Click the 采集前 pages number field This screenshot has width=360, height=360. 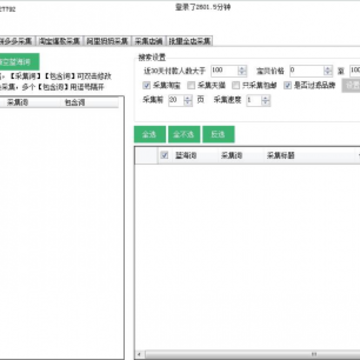(x=176, y=100)
